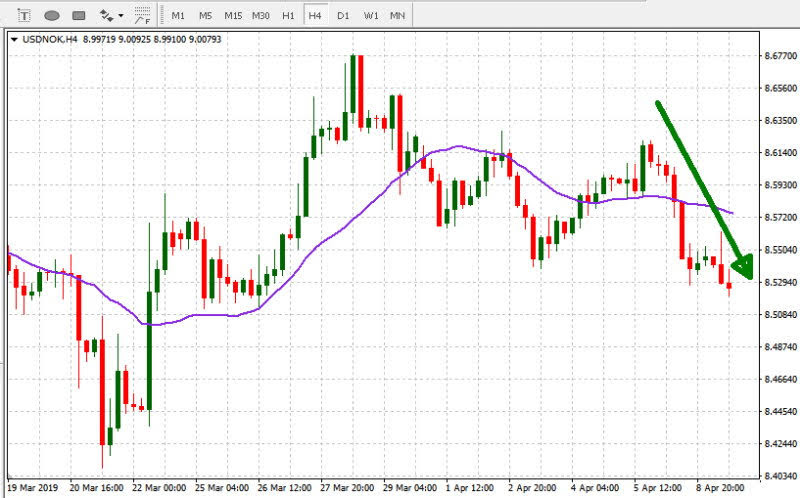Change timeframe to D1 daily
Viewport: 800px width, 498px height.
pyautogui.click(x=343, y=16)
